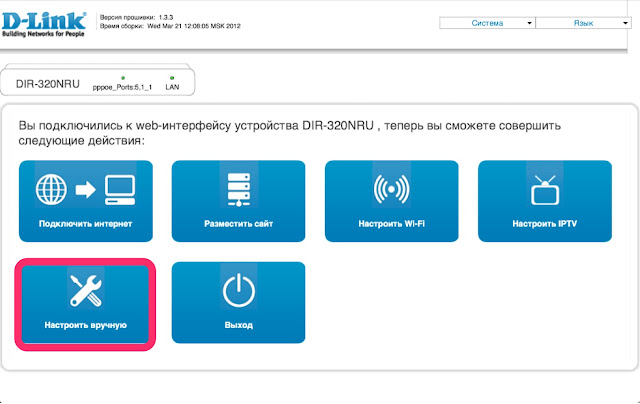Image resolution: width=640 pixels, height=404 pixels.
Task: Click the DIR-320NRU device name tab
Action: tap(48, 84)
